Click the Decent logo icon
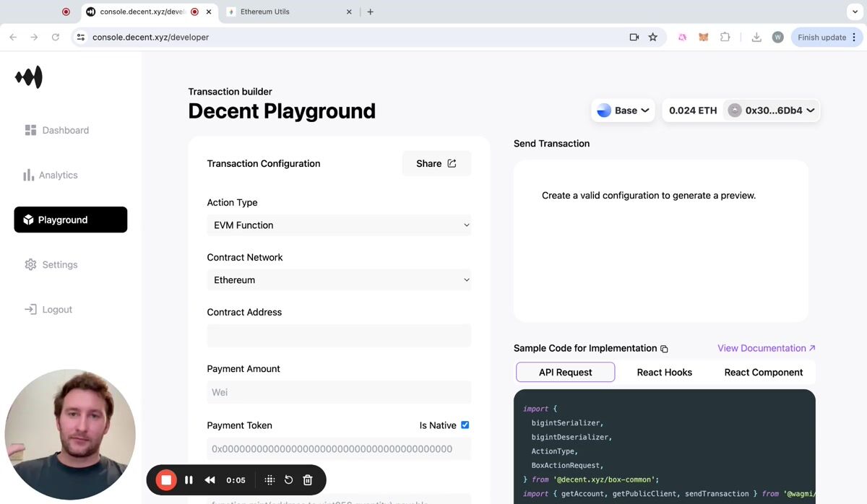Image resolution: width=867 pixels, height=504 pixels. click(29, 77)
